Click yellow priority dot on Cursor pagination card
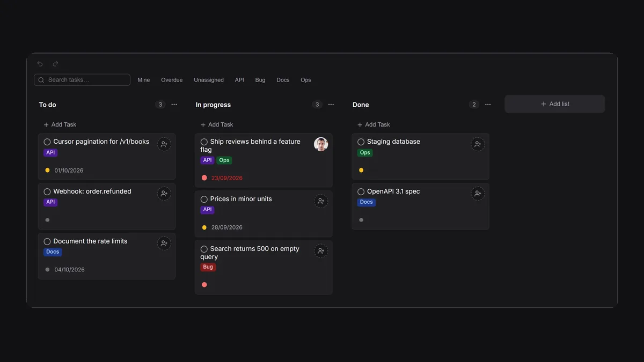Screen dimensions: 644x362 47,170
